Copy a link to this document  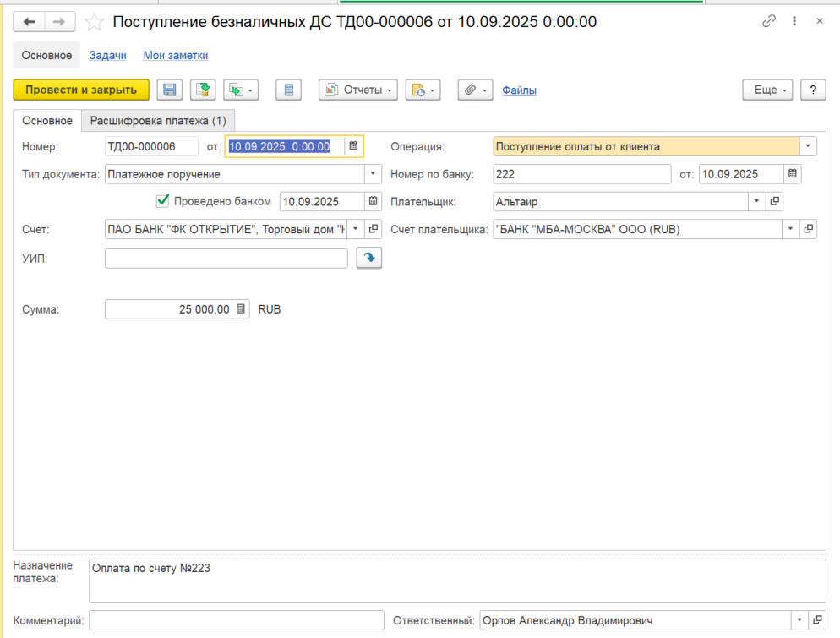pyautogui.click(x=769, y=21)
